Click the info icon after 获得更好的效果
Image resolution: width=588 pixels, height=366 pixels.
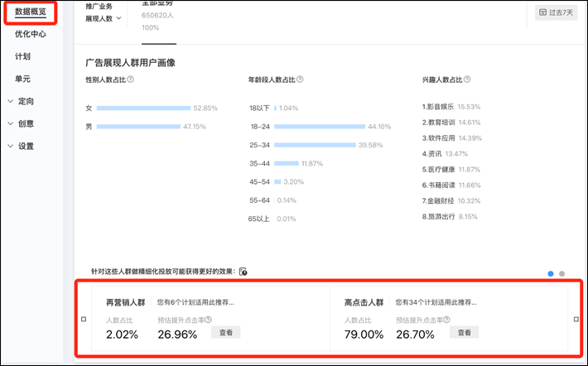(243, 272)
